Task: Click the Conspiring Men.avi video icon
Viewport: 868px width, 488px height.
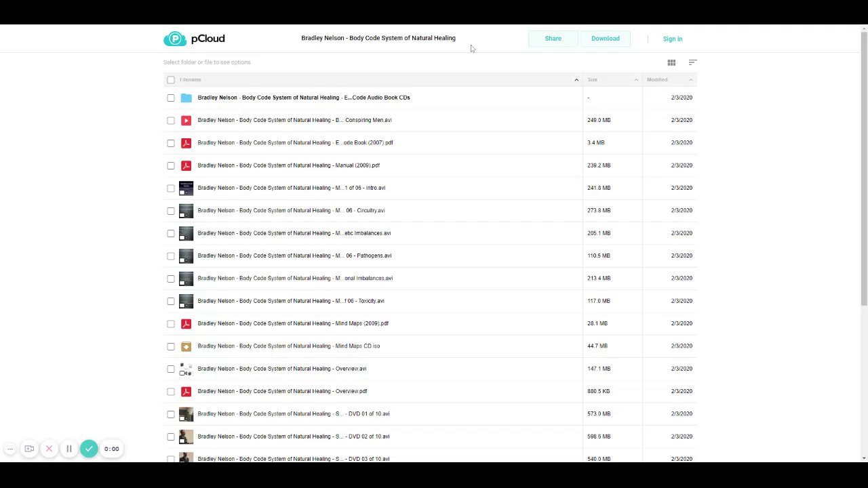Action: [x=186, y=120]
